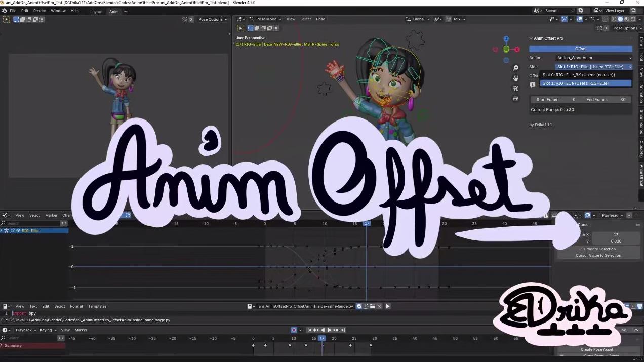Screen dimensions: 644x362
Task: Click the blue Offset button
Action: point(581,49)
